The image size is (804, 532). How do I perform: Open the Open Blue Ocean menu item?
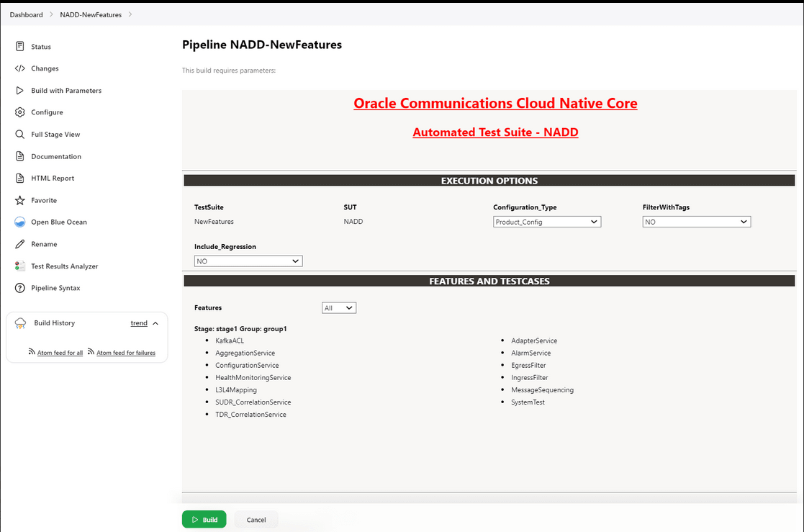pyautogui.click(x=58, y=222)
